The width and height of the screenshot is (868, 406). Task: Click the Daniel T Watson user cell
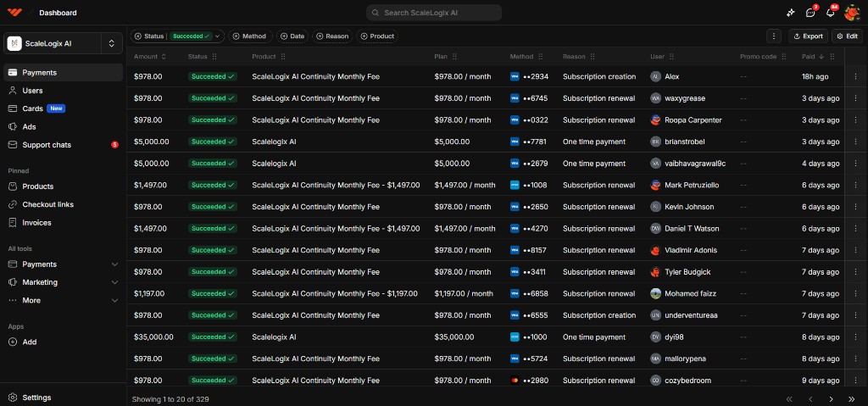685,228
